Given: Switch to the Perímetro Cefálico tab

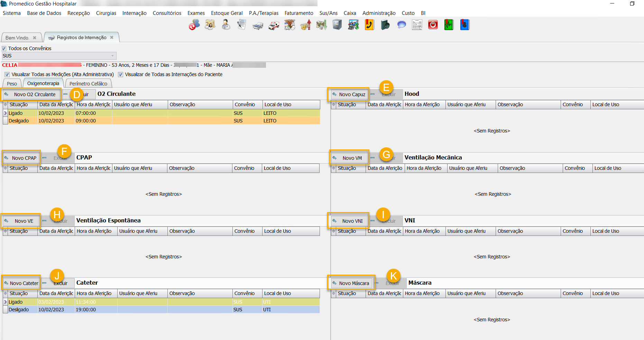Looking at the screenshot, I should coord(88,84).
